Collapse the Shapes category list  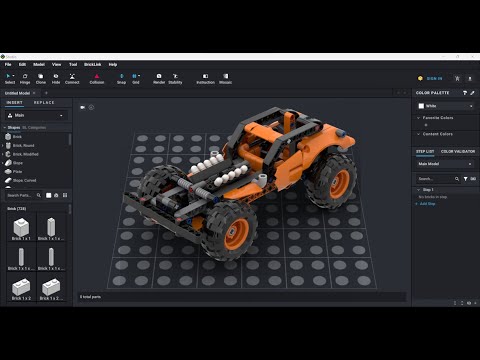[5, 128]
